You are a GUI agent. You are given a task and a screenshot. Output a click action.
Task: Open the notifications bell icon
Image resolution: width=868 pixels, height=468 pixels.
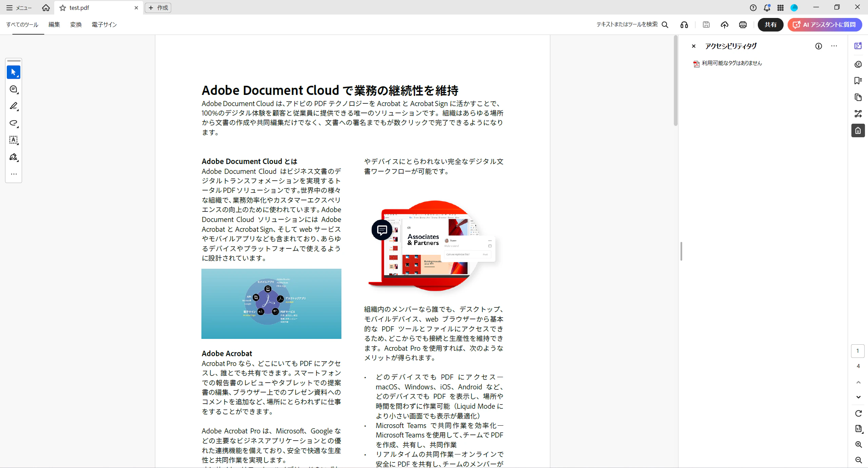point(767,8)
